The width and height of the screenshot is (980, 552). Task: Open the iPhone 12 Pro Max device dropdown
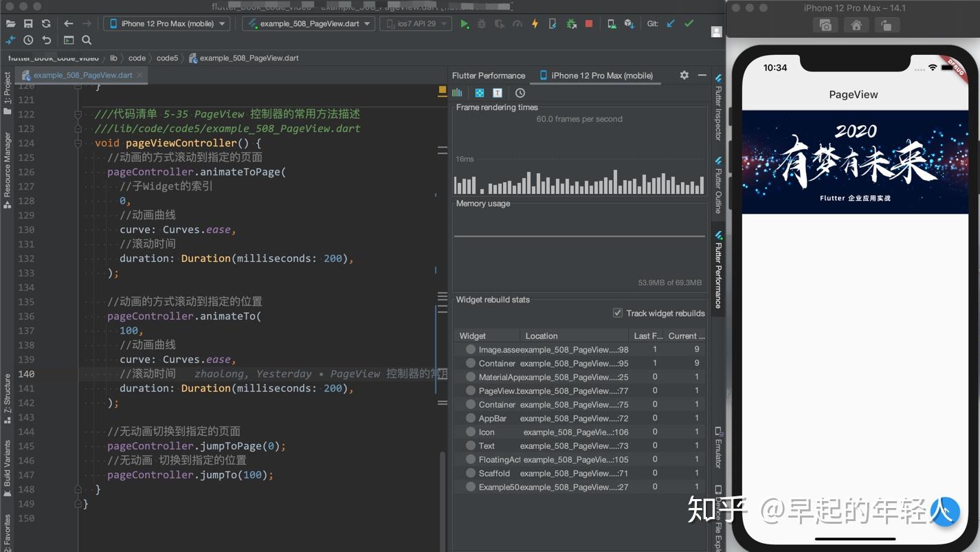166,23
